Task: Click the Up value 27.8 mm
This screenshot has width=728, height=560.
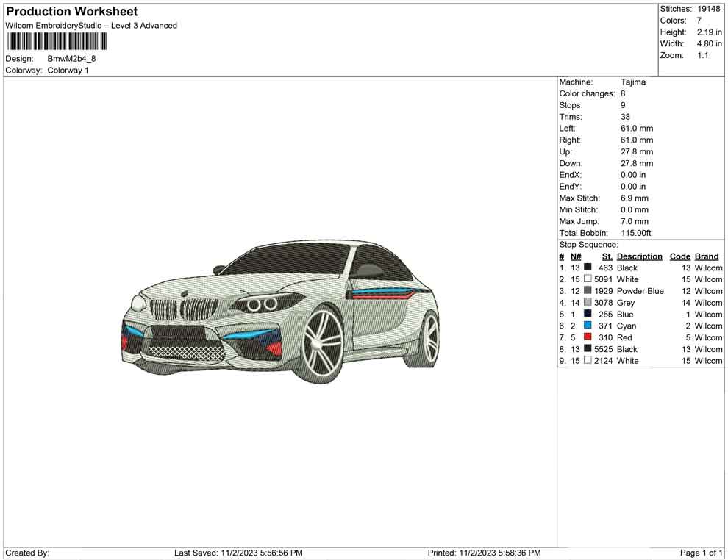Action: (x=637, y=151)
